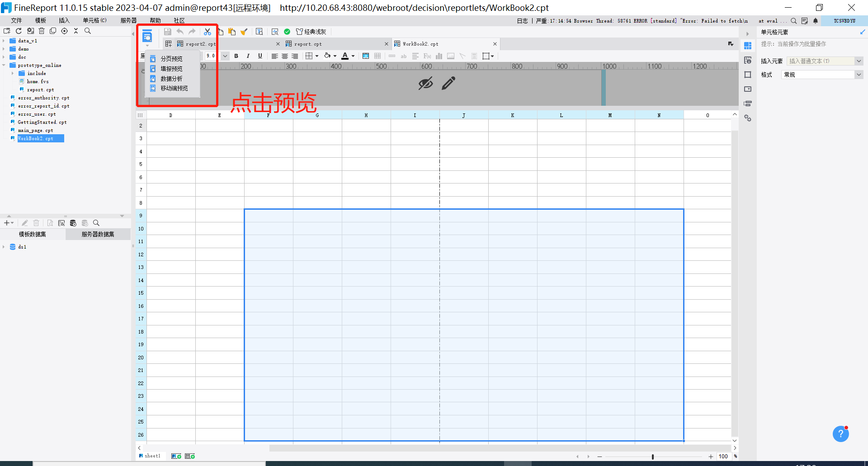Align cell text to the right
Screen dimensions: 868x466
tap(295, 56)
